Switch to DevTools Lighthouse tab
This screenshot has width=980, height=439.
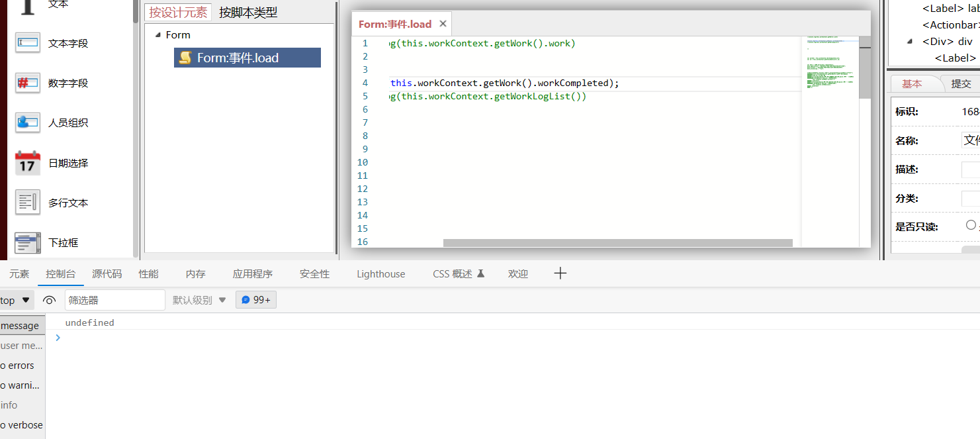coord(381,273)
